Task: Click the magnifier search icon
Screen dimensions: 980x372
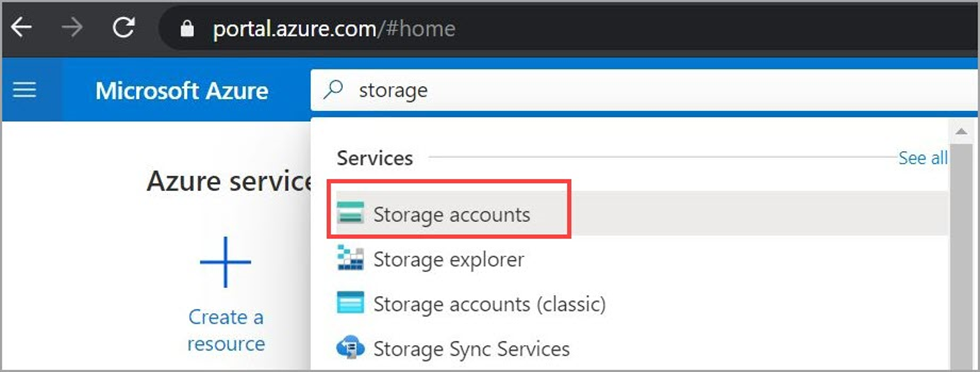Action: (x=333, y=90)
